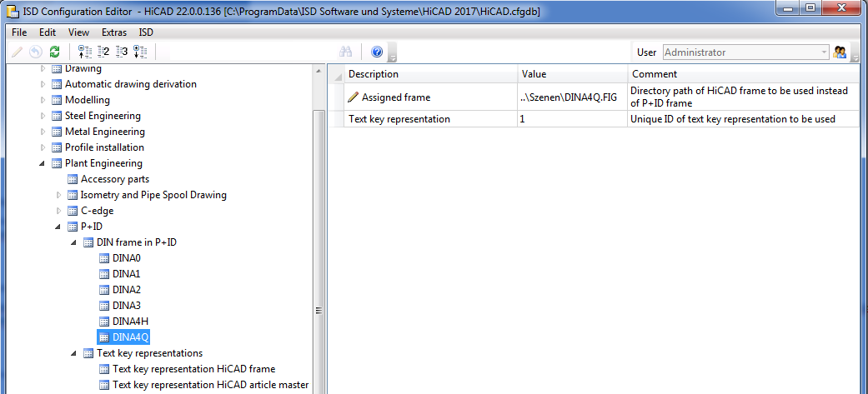The height and width of the screenshot is (394, 868).
Task: Click the table icon beside DINA0
Action: [x=104, y=258]
